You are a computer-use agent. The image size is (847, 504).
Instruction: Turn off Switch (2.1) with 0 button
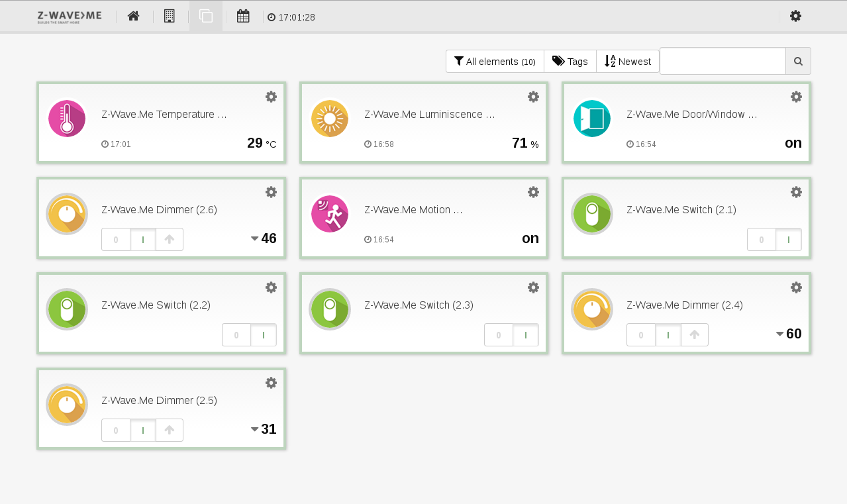coord(762,240)
